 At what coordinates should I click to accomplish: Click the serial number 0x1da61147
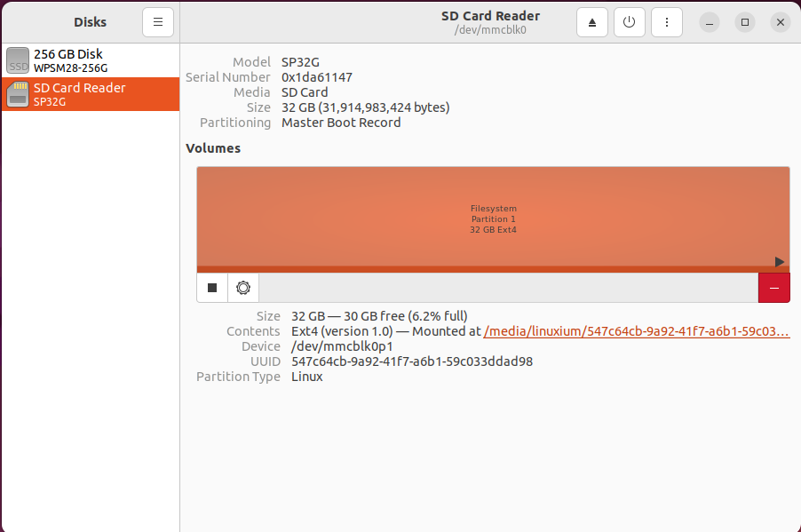coord(317,77)
